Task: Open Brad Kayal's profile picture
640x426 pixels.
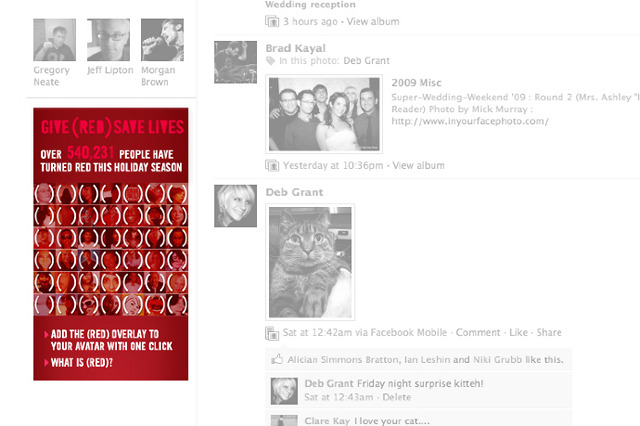Action: point(236,62)
